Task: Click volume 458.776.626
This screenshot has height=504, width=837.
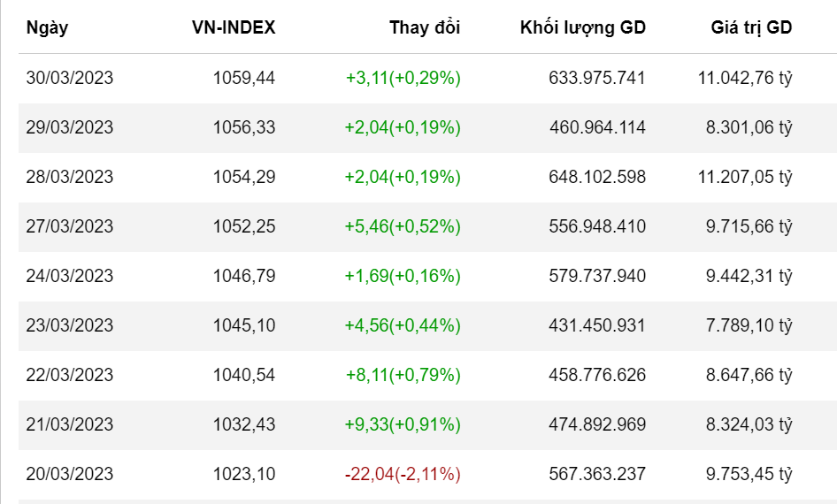Action: 597,375
